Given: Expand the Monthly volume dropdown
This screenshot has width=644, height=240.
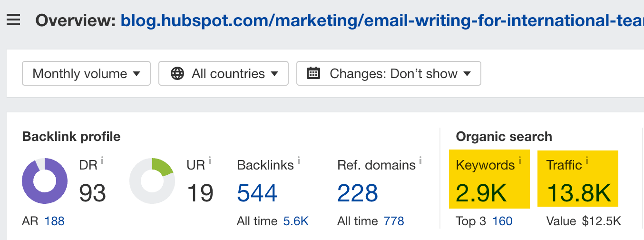Looking at the screenshot, I should [x=87, y=73].
